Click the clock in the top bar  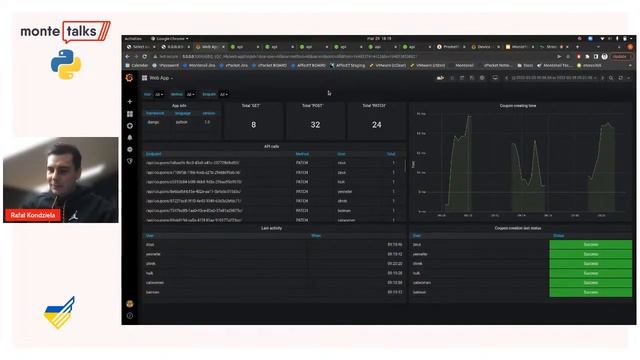(379, 39)
